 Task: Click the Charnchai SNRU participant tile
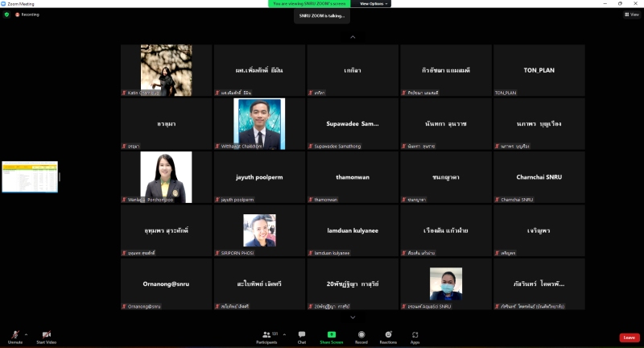tap(539, 177)
